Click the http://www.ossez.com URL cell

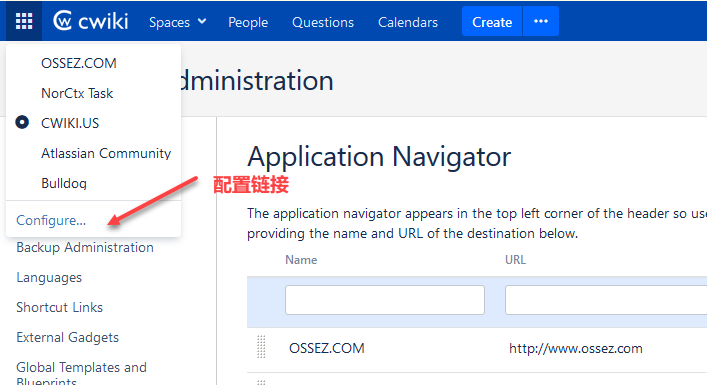click(x=576, y=348)
